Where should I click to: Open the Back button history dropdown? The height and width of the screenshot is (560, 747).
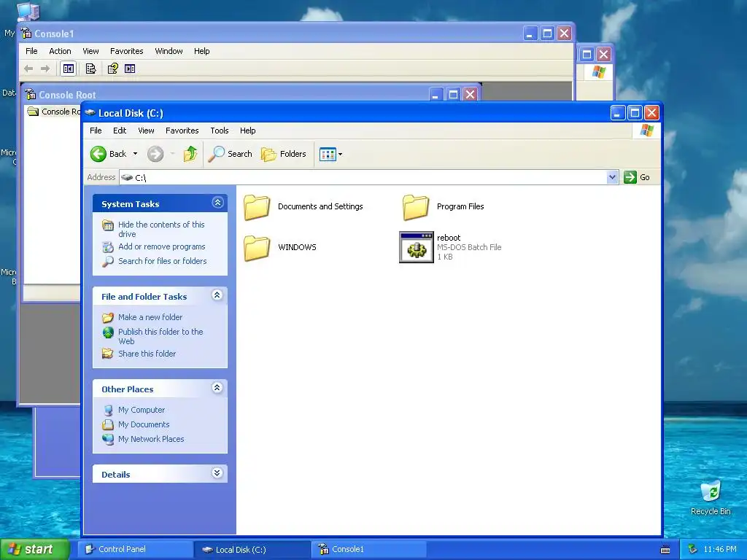(135, 154)
